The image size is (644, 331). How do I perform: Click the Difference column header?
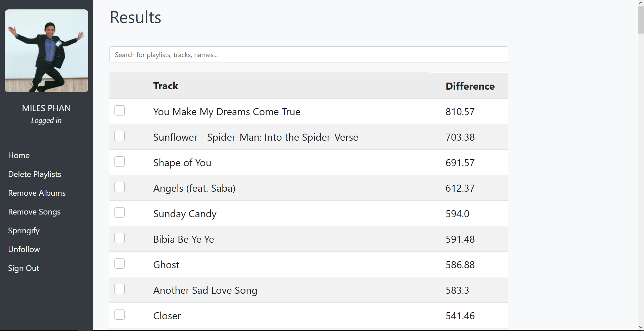(x=470, y=86)
